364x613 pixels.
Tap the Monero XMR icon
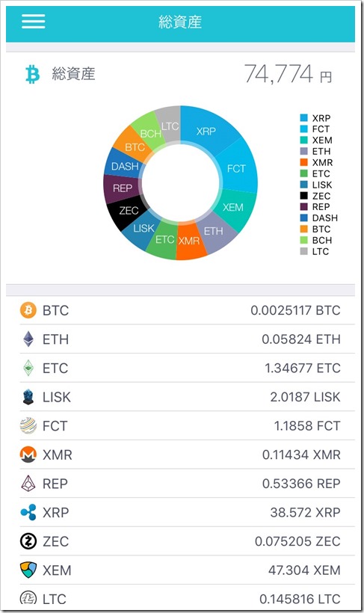tap(28, 455)
